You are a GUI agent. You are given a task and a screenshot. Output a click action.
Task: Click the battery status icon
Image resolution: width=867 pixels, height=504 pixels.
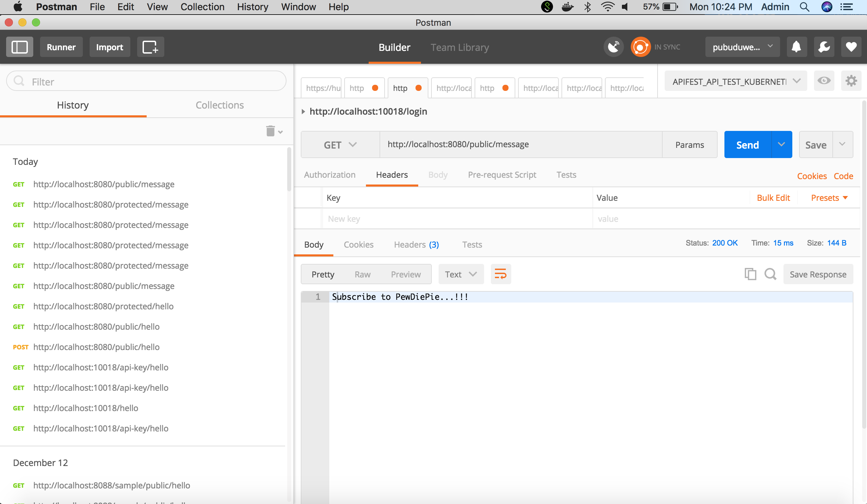670,7
